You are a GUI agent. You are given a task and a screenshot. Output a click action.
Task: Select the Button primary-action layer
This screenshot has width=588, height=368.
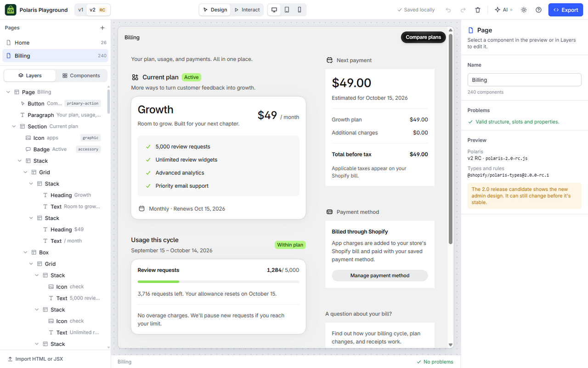pos(56,103)
